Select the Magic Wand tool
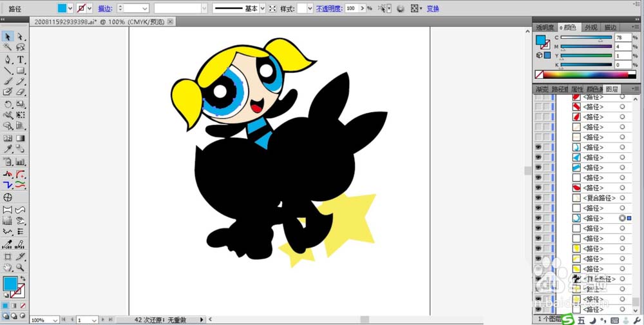644x325 pixels. click(x=7, y=48)
